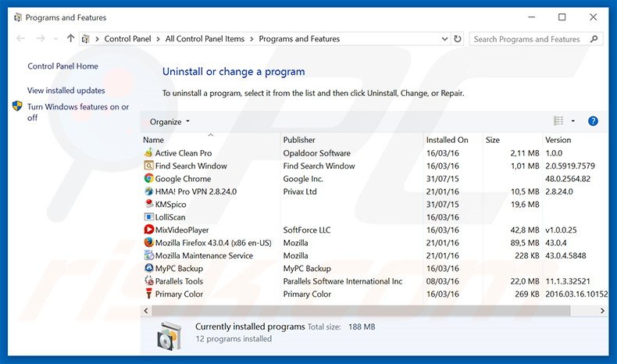Select the Mozilla Maintenance Service name
This screenshot has width=617, height=364.
coord(204,255)
